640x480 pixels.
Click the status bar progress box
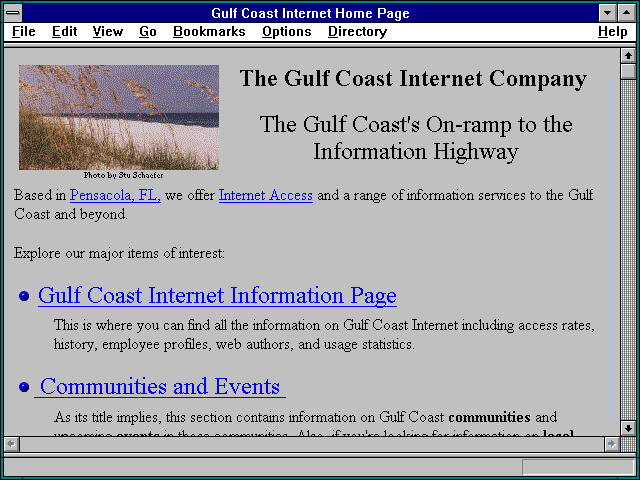[578, 467]
